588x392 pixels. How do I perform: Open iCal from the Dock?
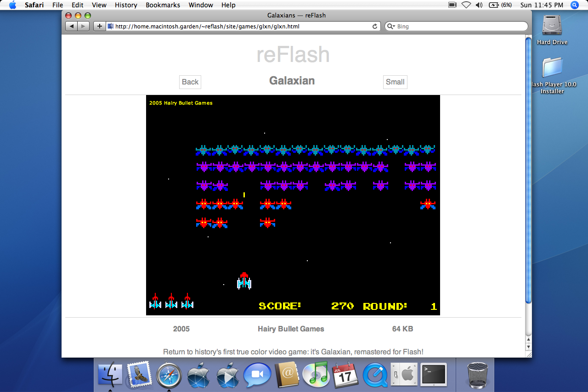[x=345, y=375]
